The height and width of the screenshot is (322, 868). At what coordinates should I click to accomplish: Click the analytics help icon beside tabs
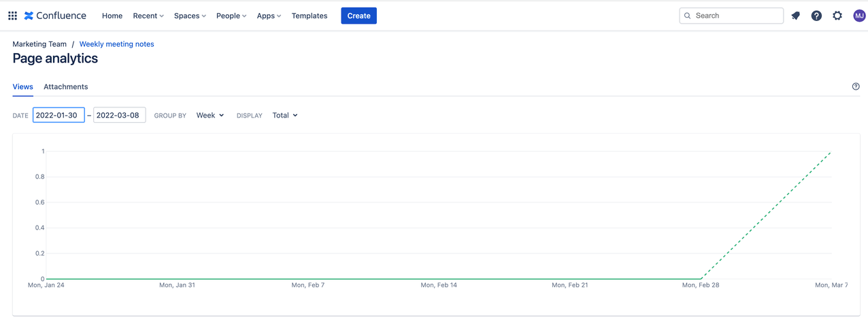(x=856, y=87)
